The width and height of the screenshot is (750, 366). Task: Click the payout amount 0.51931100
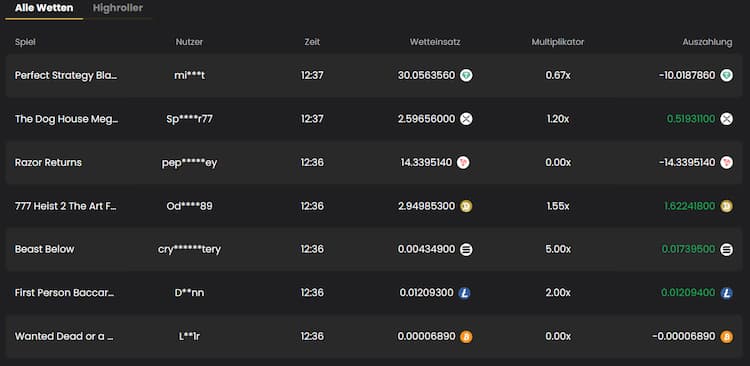tap(692, 119)
